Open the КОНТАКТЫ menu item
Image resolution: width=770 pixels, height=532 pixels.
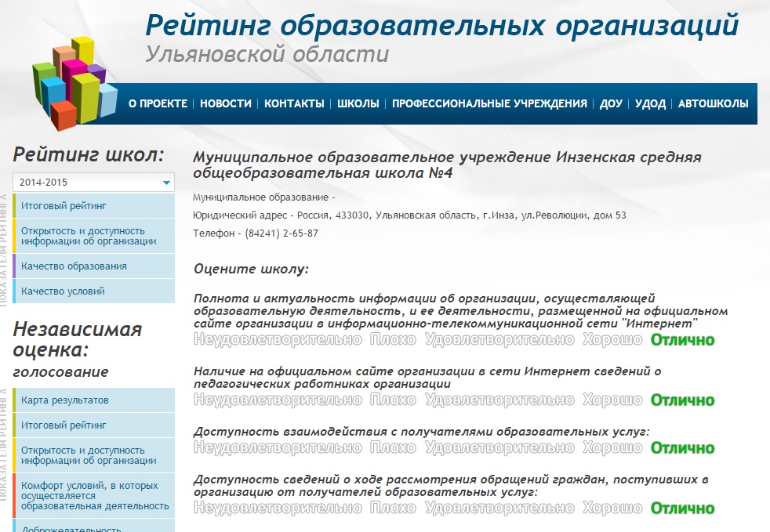point(294,103)
